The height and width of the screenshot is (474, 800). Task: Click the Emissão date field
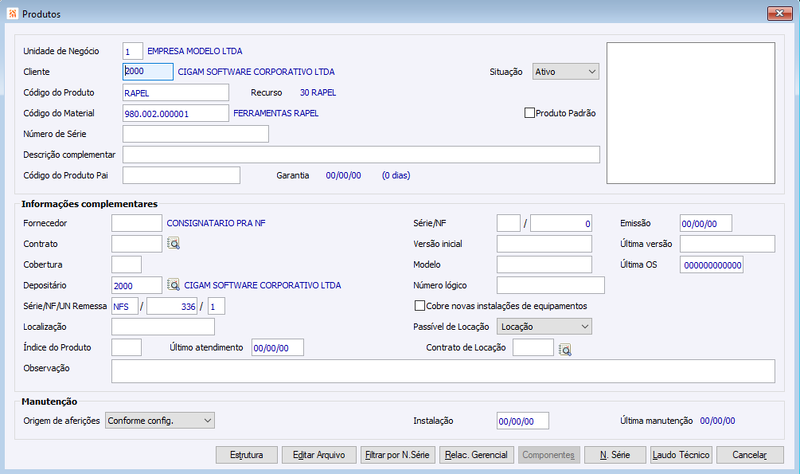click(x=706, y=223)
